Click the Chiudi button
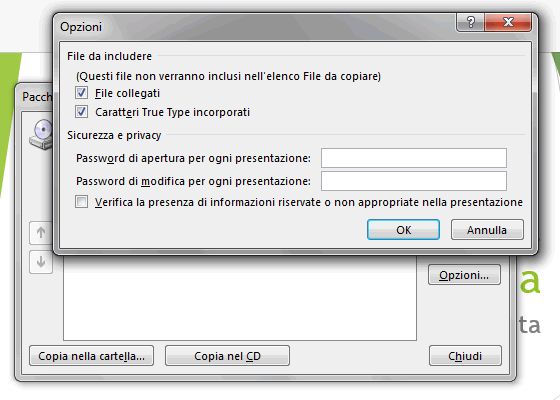This screenshot has height=400, width=560. tap(465, 356)
